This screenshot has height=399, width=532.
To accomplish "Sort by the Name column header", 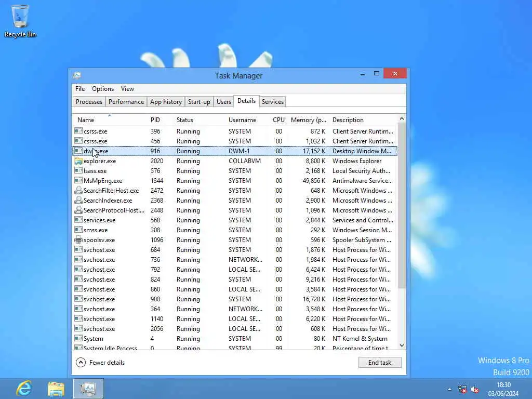I will (110, 120).
